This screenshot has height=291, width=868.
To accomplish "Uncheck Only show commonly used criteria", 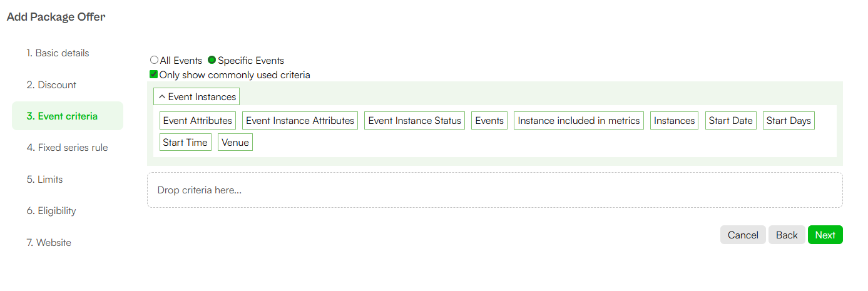I will (153, 74).
